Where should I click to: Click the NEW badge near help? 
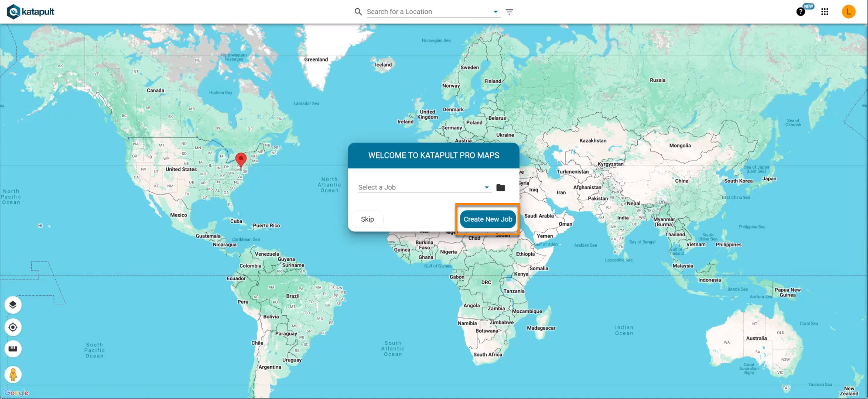coord(809,6)
